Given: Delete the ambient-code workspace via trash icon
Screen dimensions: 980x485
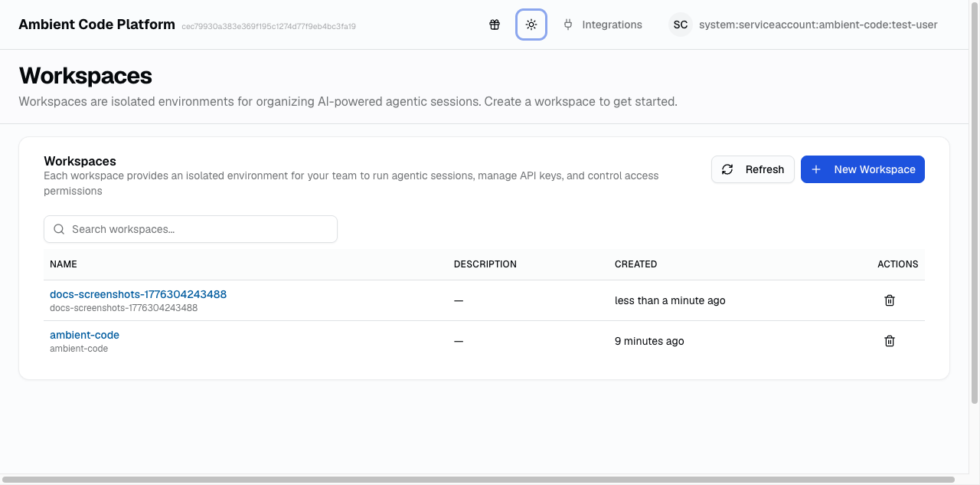Looking at the screenshot, I should (889, 340).
